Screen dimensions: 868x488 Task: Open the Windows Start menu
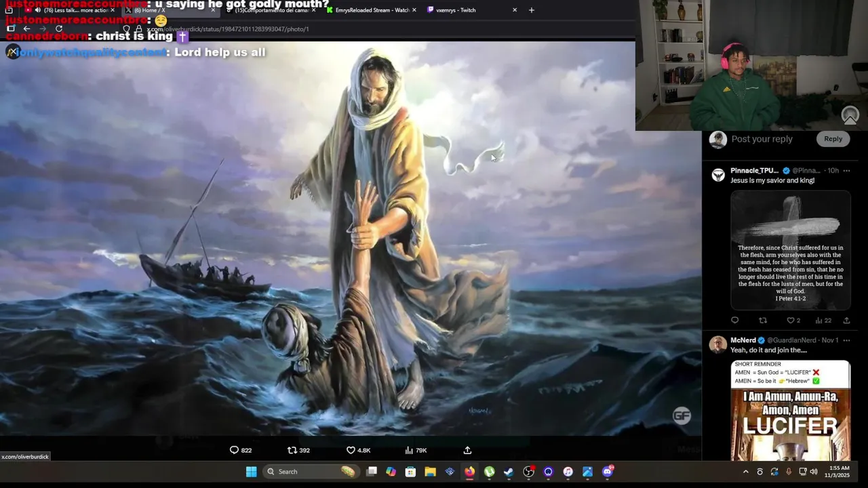click(x=251, y=472)
